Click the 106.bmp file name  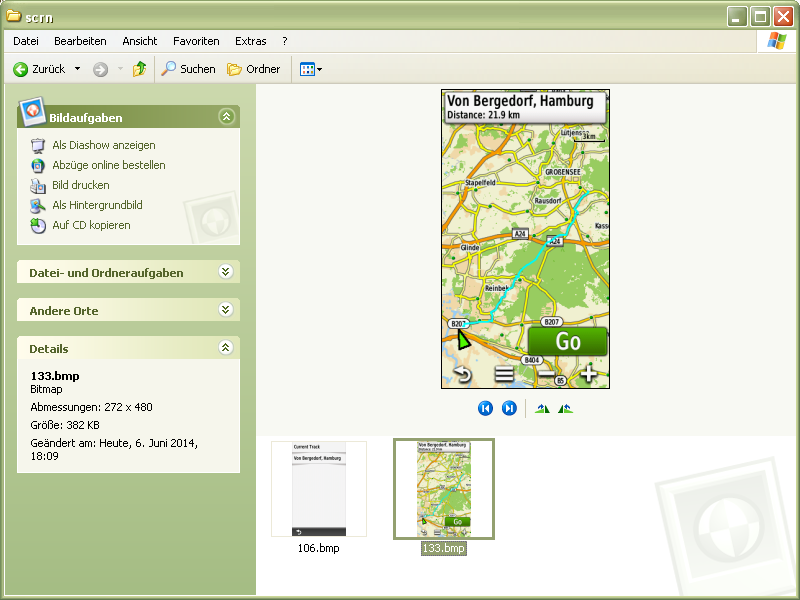pos(318,548)
